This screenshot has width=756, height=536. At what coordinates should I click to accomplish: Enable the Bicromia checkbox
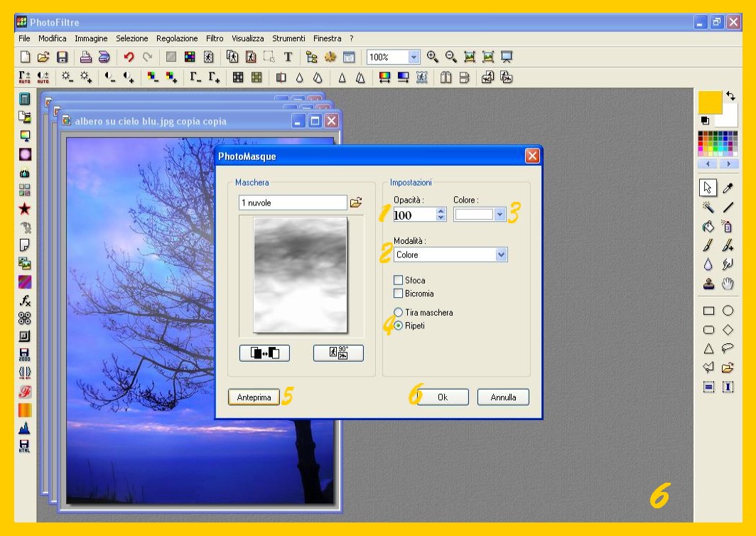pos(398,293)
